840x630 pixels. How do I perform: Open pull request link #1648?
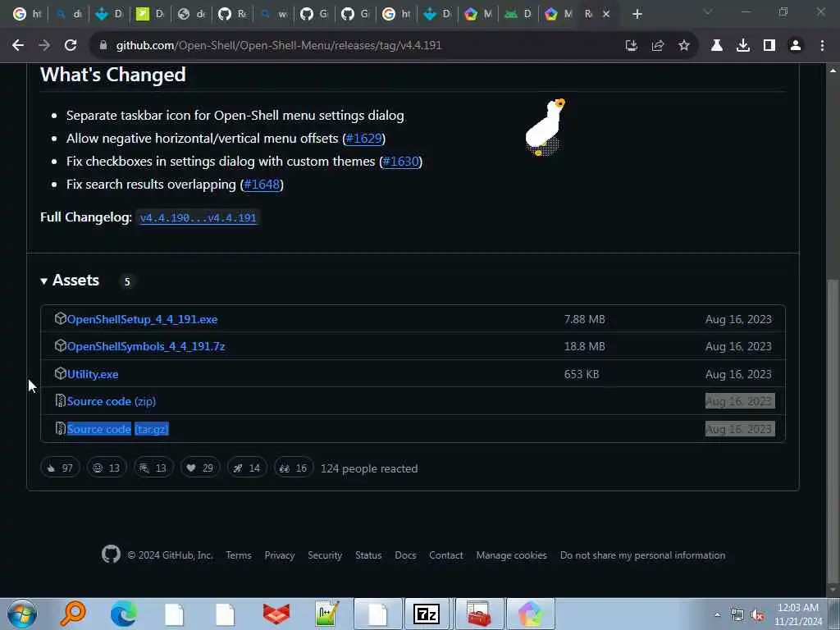(x=262, y=185)
